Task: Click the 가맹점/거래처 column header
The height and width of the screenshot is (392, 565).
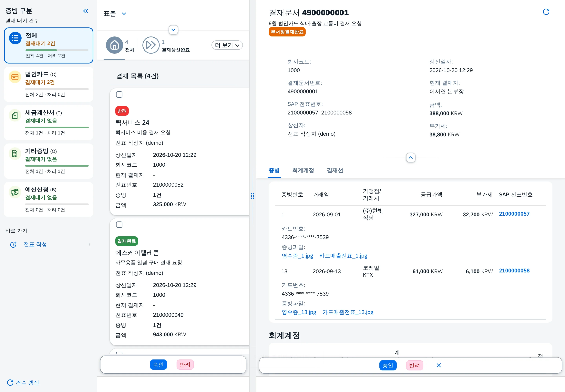Action: coord(372,195)
